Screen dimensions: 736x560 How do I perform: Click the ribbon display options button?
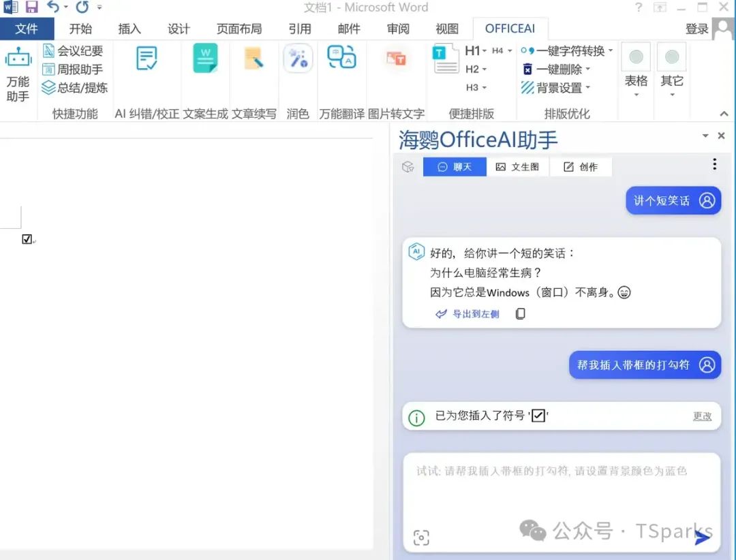coord(660,7)
